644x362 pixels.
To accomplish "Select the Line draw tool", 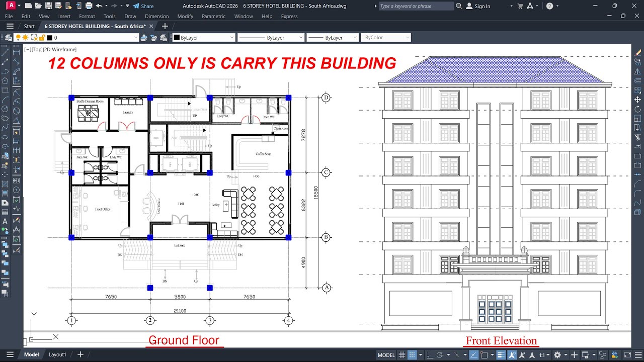I will click(x=5, y=52).
